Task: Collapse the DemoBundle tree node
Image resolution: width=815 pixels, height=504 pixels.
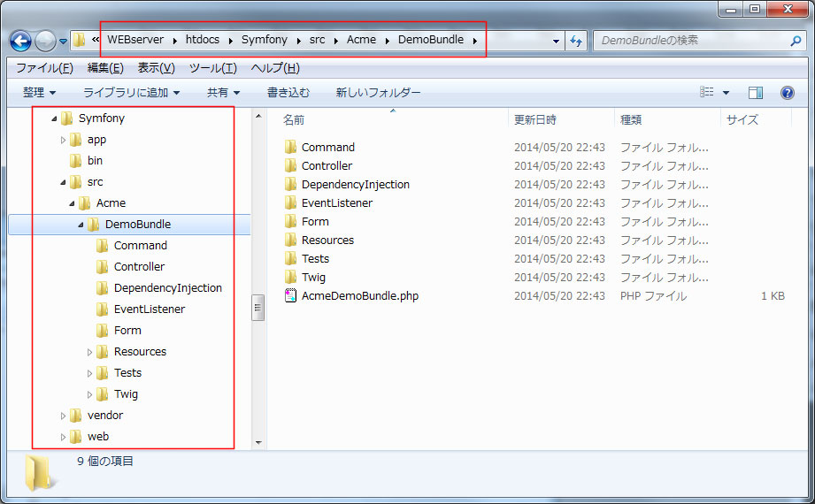Action: point(81,225)
